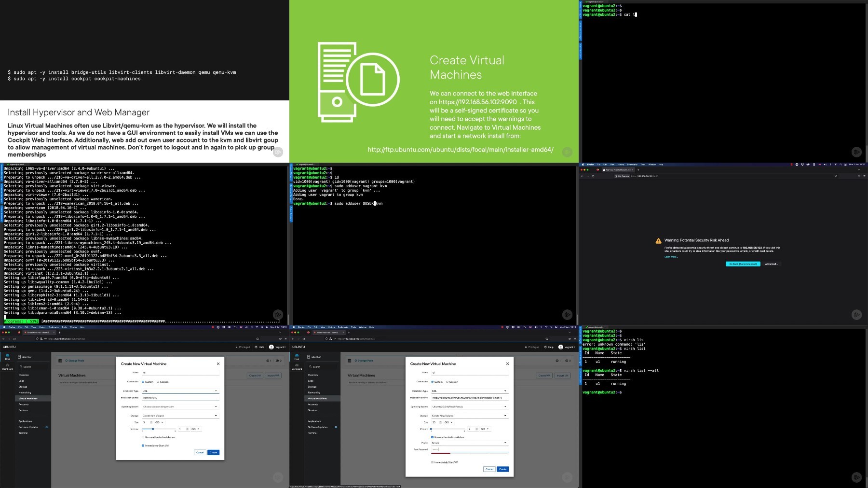Click Software Updates info badge beside Root Password dialog

point(336,427)
